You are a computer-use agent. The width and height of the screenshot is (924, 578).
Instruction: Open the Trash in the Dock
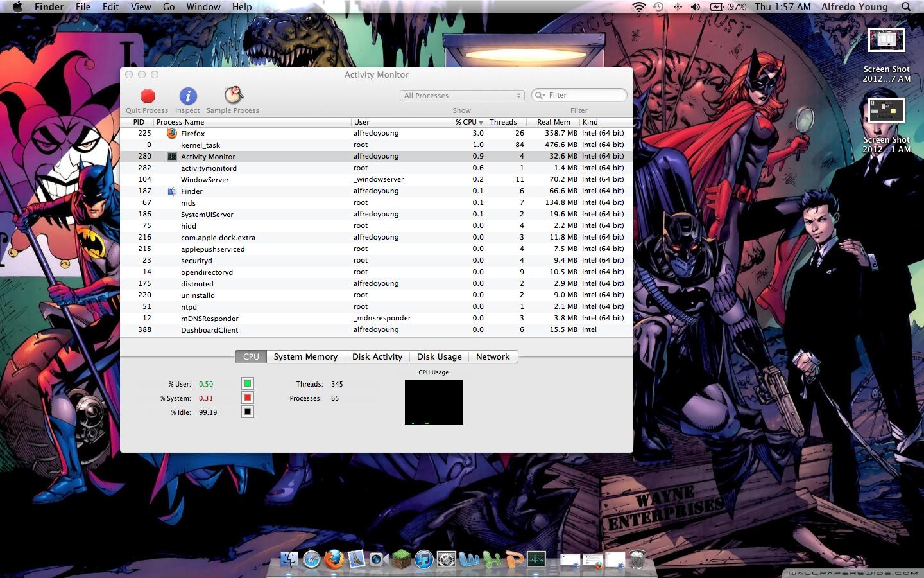(637, 559)
